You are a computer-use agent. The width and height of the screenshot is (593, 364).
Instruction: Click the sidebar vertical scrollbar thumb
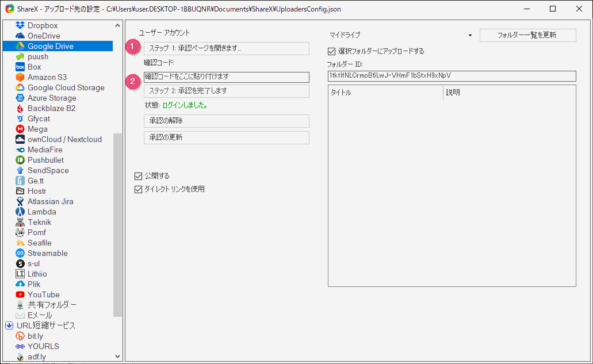pos(117,225)
